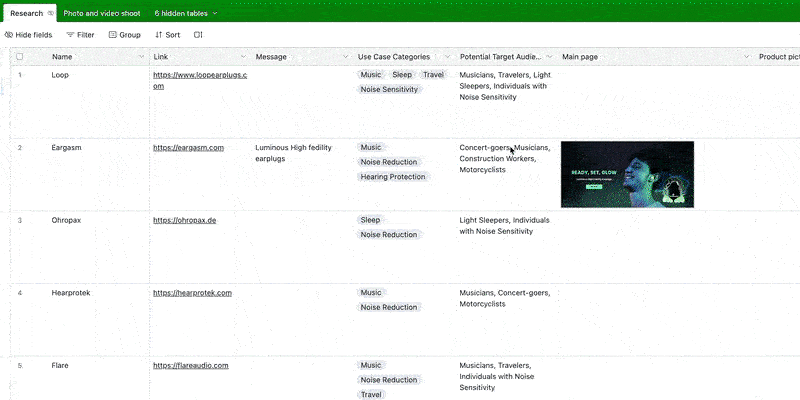Click the Hide fields button
Viewport: 800px width, 400px height.
point(29,35)
